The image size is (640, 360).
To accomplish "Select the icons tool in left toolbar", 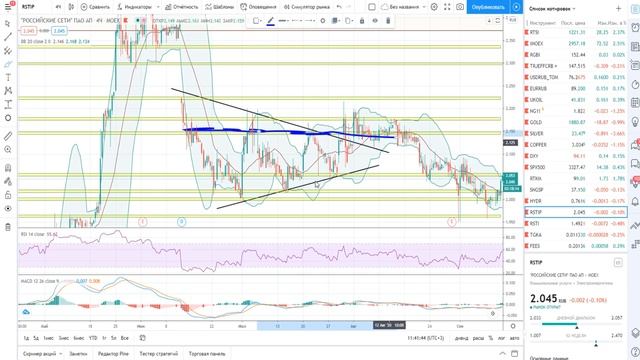I will [x=8, y=118].
